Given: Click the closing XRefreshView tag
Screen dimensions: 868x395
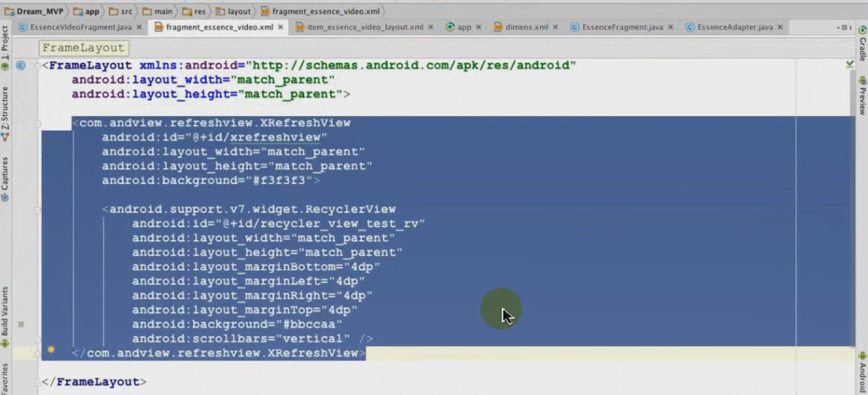Looking at the screenshot, I should (219, 353).
